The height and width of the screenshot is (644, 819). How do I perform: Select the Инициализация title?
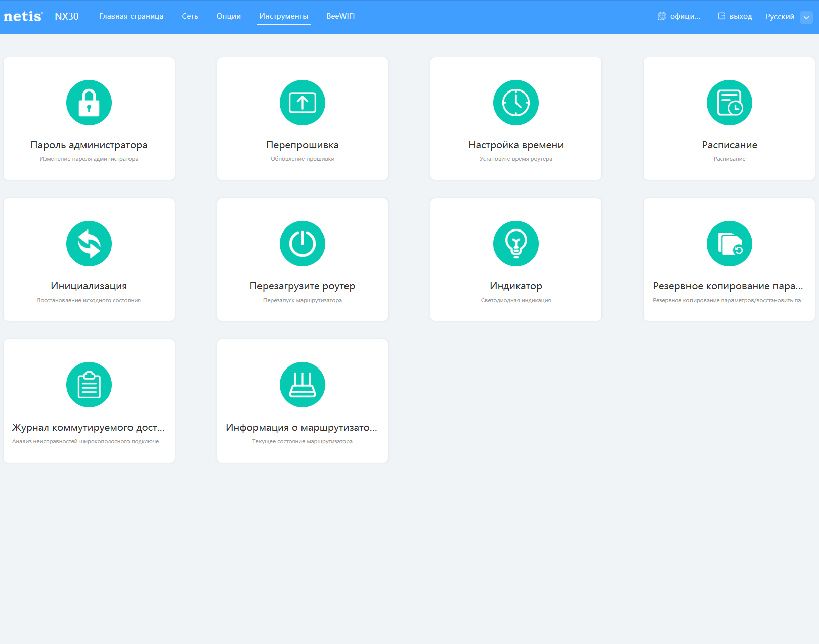pos(89,286)
